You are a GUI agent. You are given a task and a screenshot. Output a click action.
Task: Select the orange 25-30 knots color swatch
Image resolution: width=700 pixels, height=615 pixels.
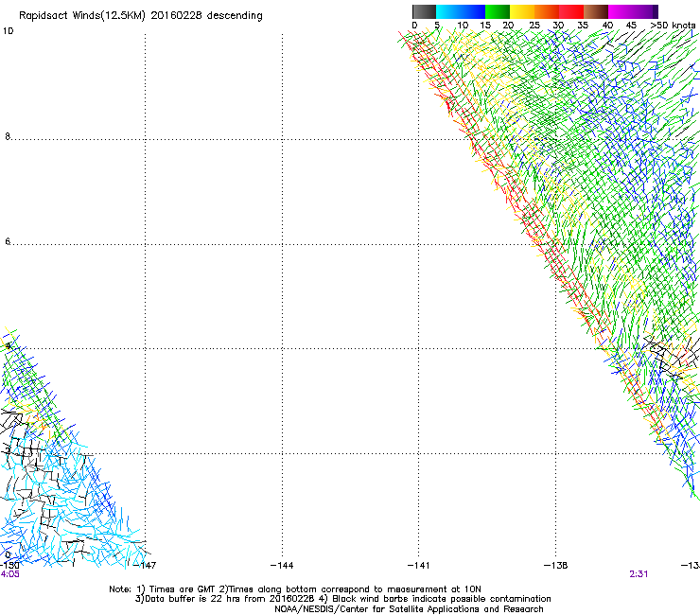coord(547,11)
